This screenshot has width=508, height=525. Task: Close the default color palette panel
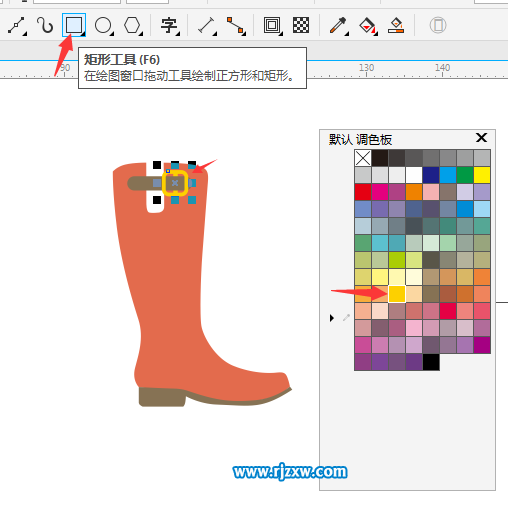(x=481, y=137)
